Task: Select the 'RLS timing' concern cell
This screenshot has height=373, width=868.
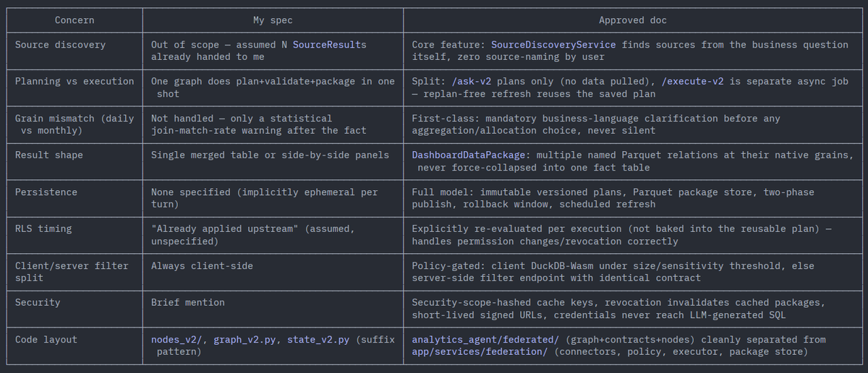Action: (75, 235)
